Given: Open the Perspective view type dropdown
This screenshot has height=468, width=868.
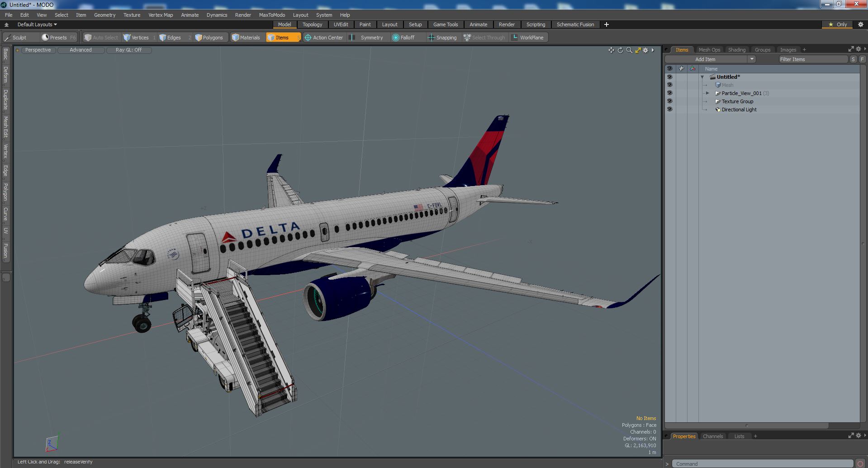Looking at the screenshot, I should (38, 50).
